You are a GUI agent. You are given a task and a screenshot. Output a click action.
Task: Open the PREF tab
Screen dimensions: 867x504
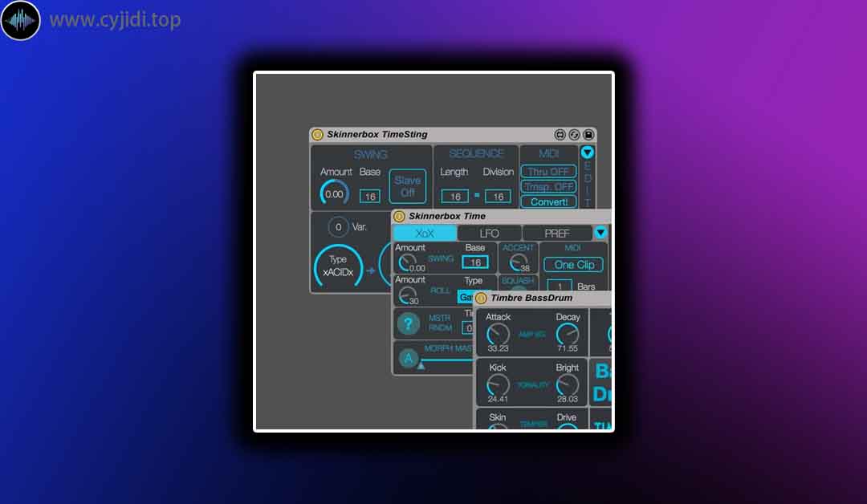557,234
